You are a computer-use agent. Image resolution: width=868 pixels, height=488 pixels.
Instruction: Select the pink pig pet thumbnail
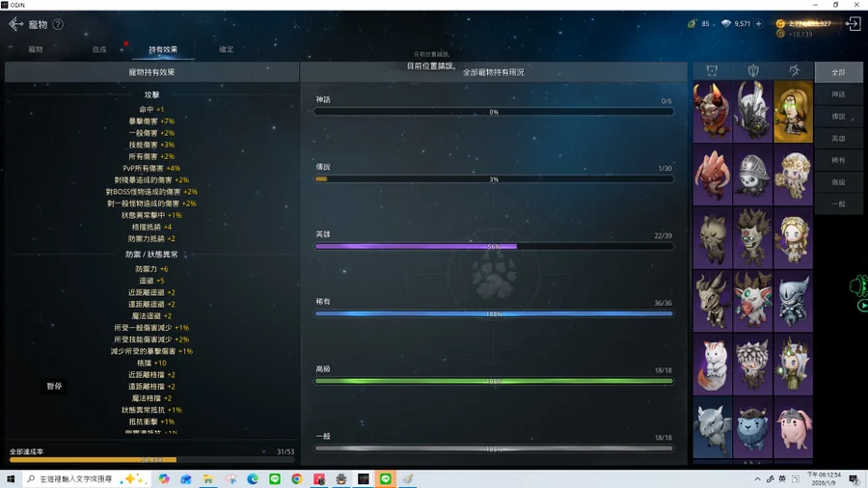793,427
